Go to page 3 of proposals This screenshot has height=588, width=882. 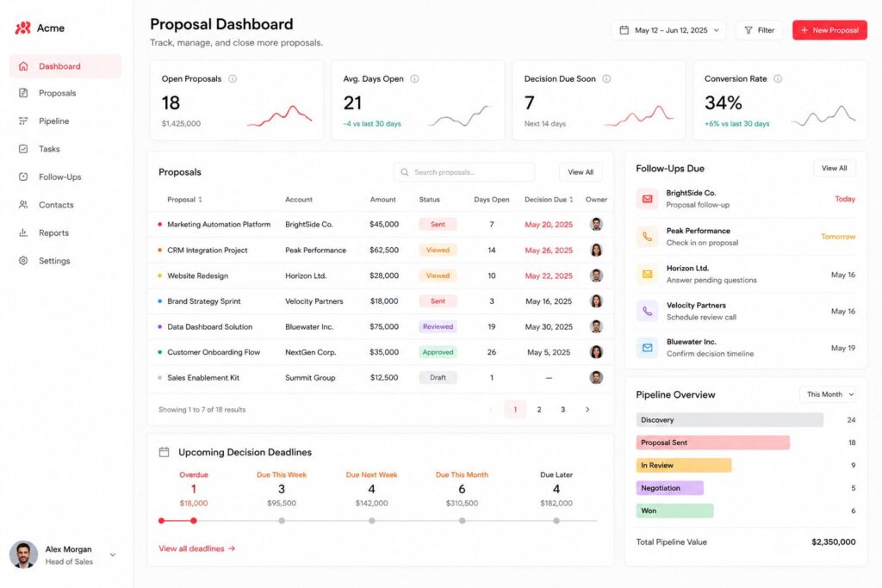(562, 410)
